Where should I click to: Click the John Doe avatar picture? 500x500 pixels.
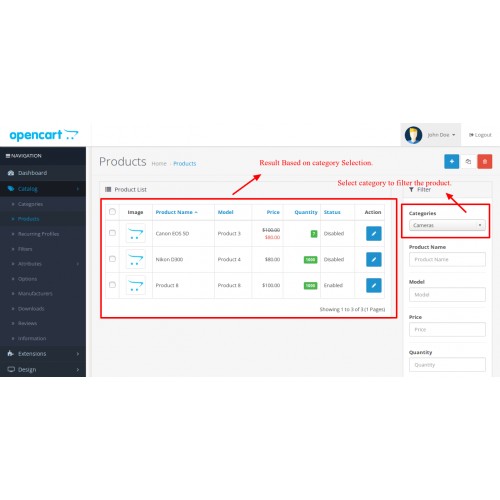(413, 135)
